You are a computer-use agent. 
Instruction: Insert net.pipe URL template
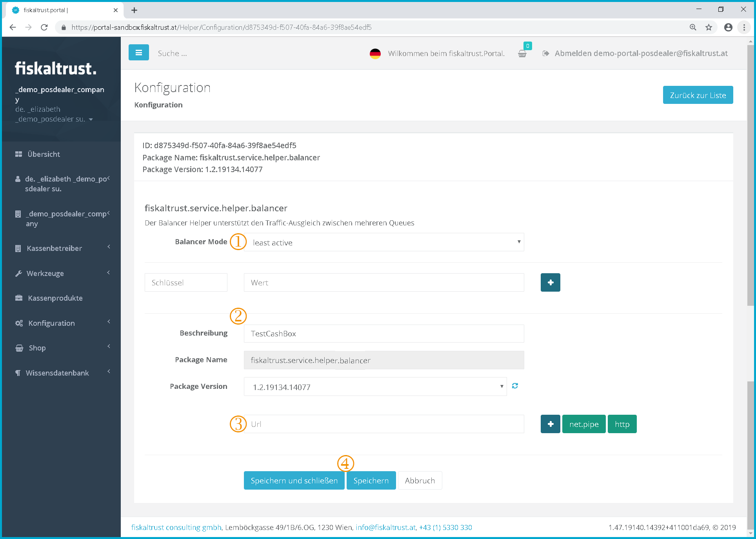click(x=584, y=424)
